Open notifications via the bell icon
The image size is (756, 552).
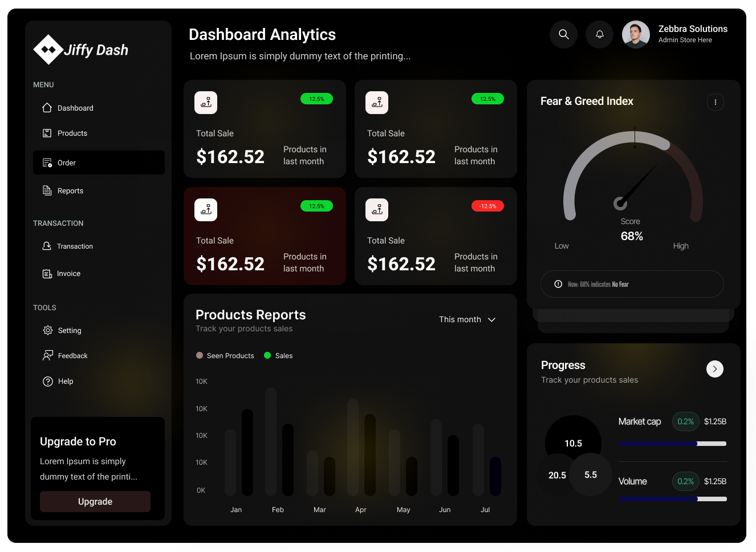point(599,34)
